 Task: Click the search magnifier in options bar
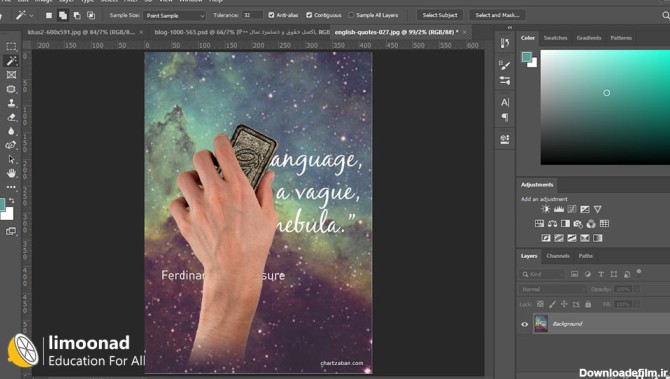665,15
